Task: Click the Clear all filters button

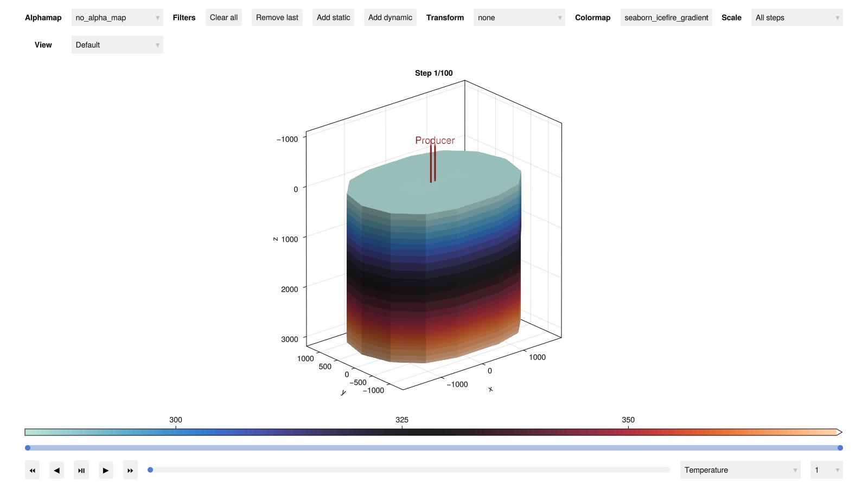Action: (224, 17)
